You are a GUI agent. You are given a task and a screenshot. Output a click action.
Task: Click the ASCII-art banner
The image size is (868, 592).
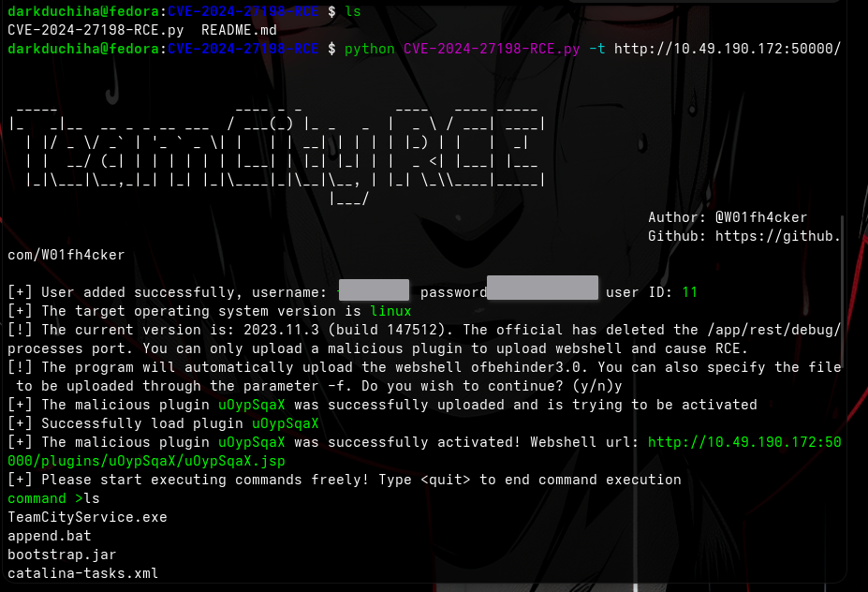[x=277, y=156]
